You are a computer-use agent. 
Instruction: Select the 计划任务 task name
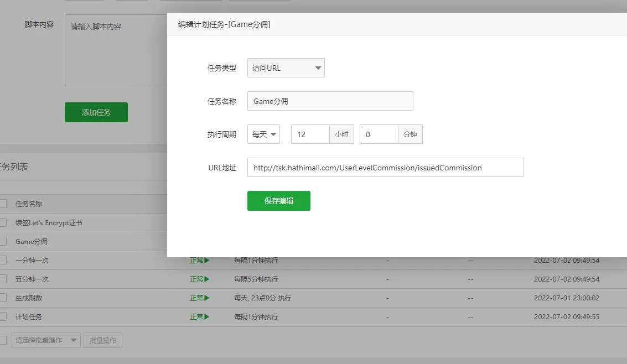click(29, 316)
